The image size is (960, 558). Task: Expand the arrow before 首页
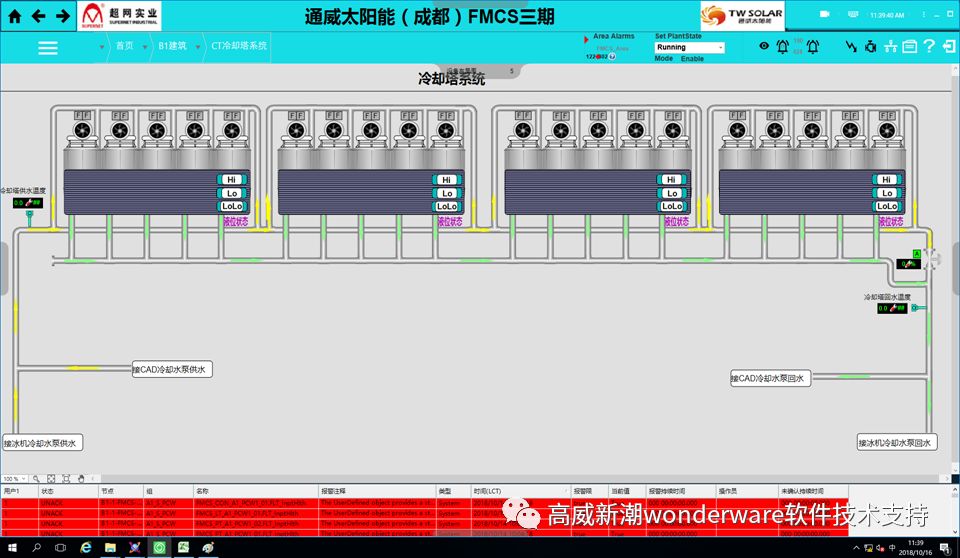[x=102, y=47]
